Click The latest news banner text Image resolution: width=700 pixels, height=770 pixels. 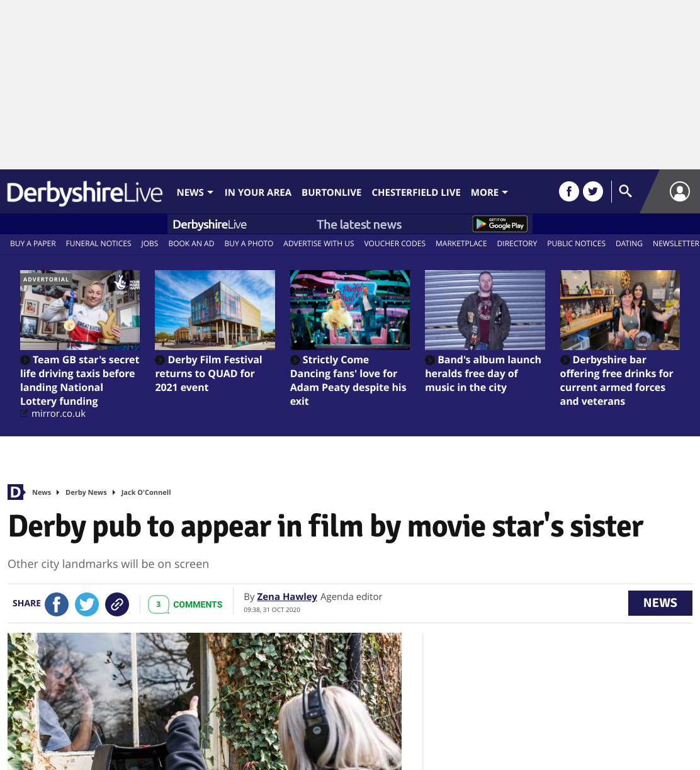359,225
